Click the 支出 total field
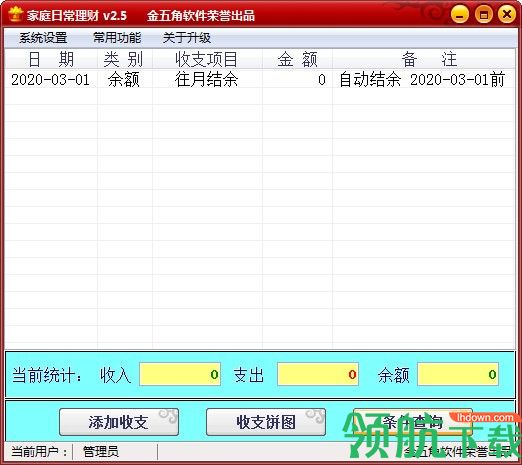 (318, 374)
